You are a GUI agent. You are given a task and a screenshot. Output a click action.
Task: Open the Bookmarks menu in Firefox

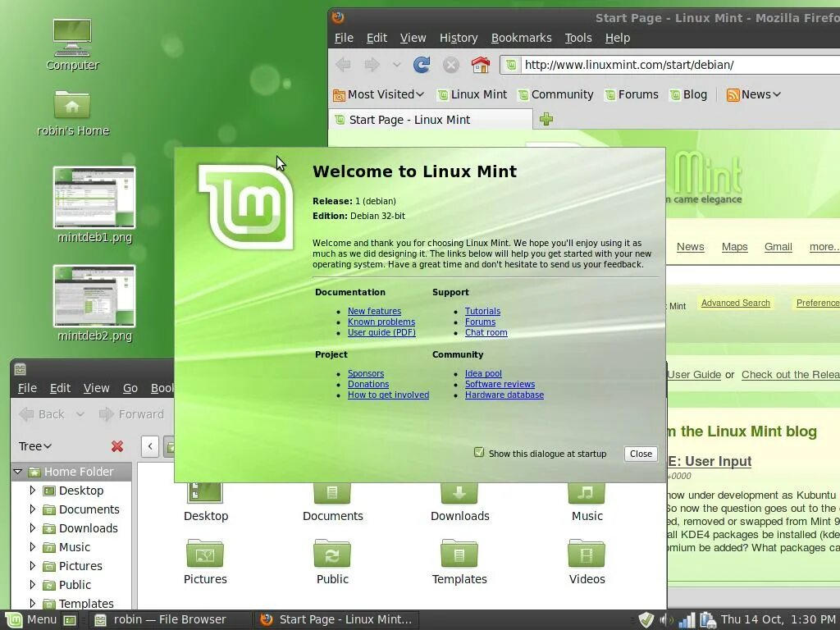(x=521, y=38)
